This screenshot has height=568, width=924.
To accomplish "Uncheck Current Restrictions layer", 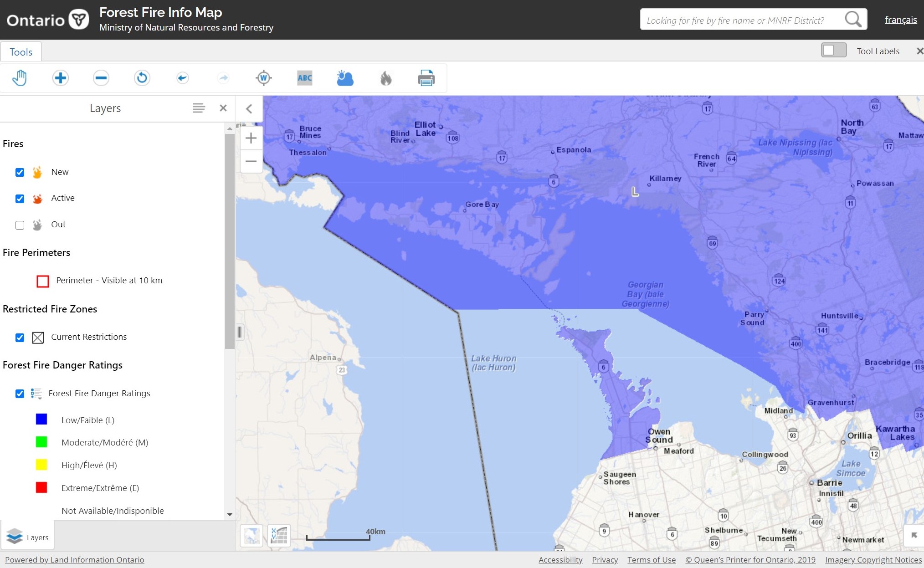I will 20,338.
